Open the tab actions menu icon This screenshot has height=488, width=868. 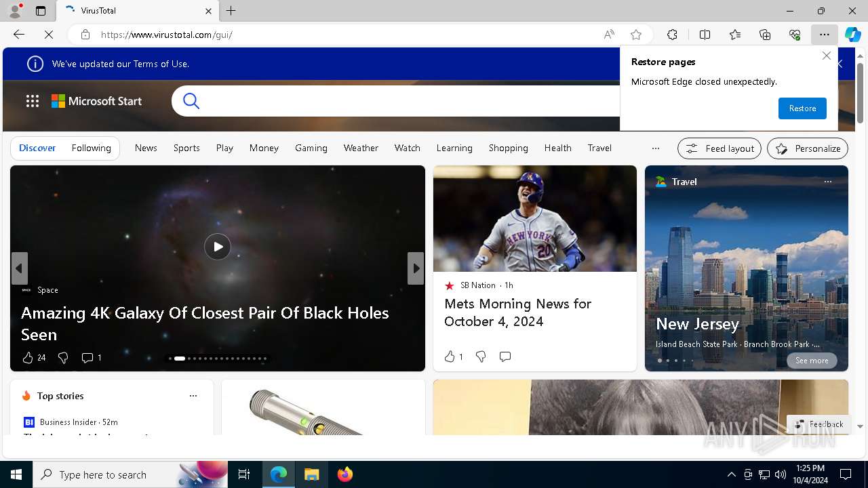(x=41, y=11)
